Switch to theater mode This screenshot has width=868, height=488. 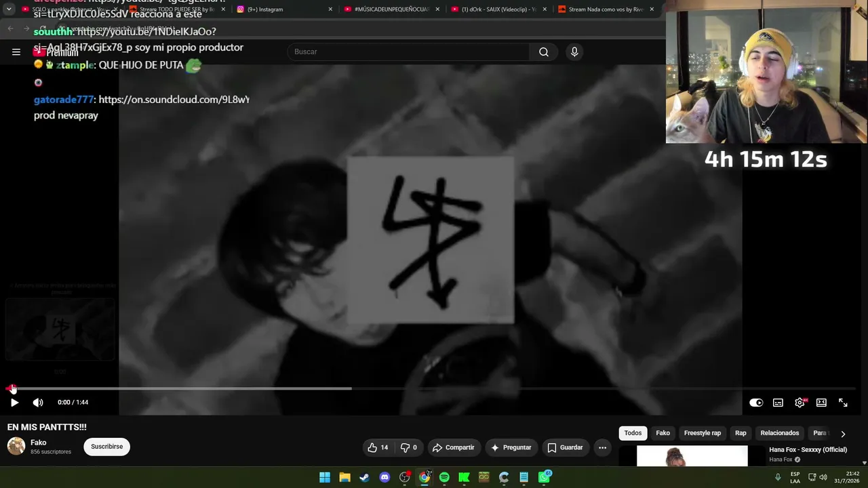coord(821,403)
